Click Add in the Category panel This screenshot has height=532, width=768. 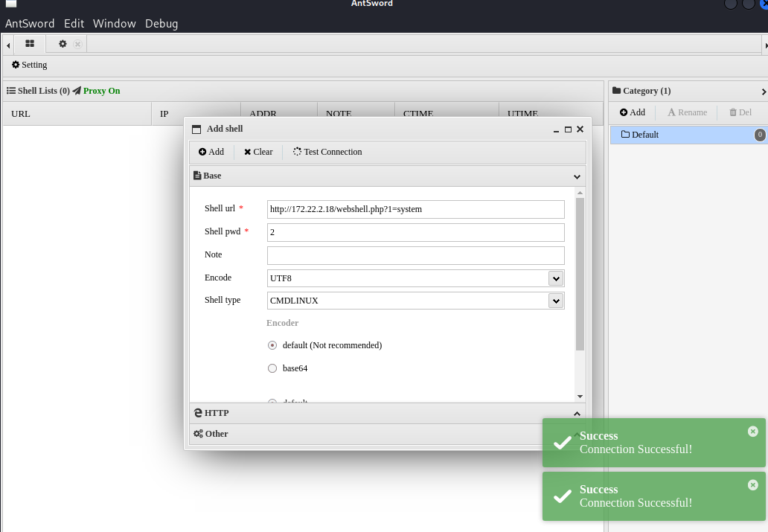633,112
